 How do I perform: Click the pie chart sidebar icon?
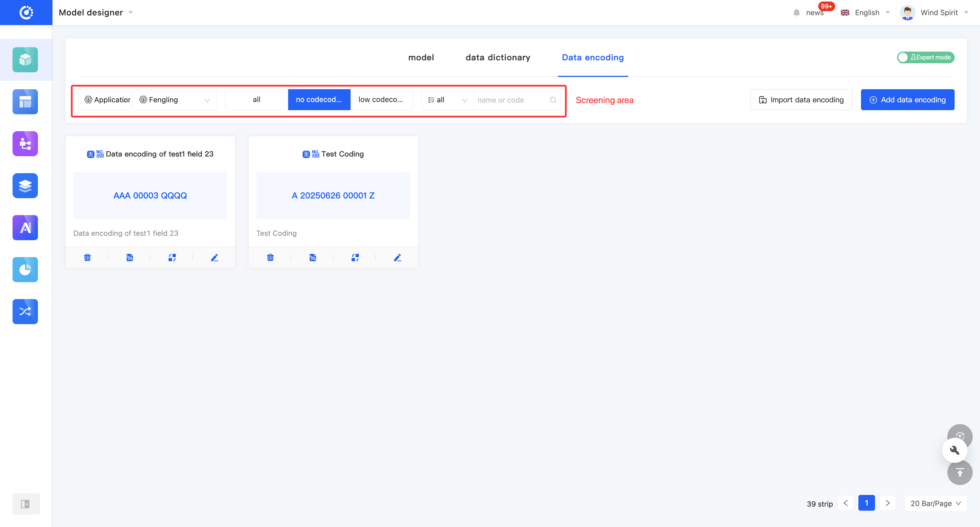(25, 270)
